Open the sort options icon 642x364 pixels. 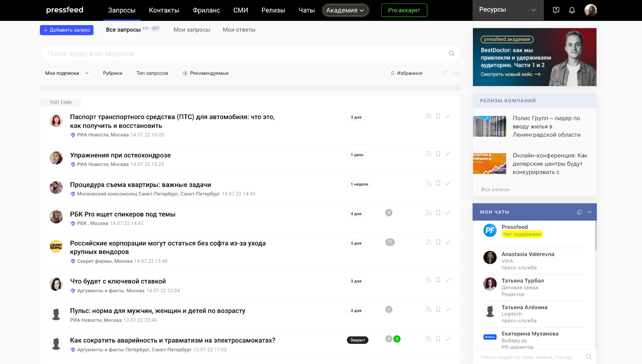pos(445,73)
